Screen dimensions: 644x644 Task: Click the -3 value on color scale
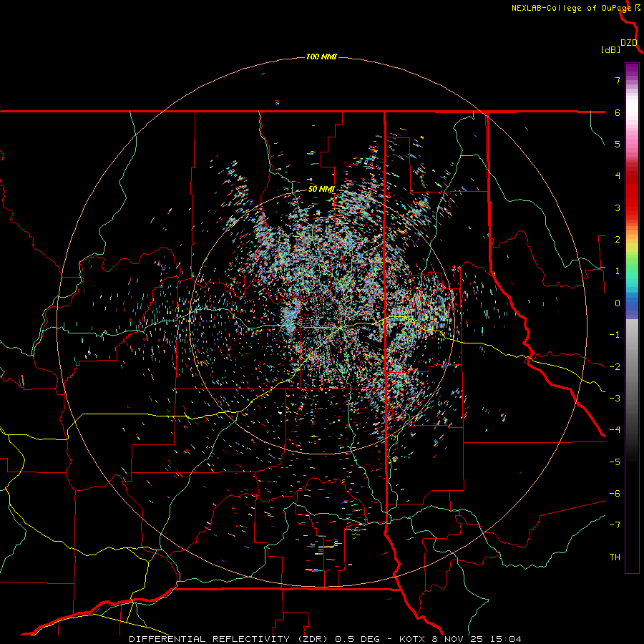615,399
